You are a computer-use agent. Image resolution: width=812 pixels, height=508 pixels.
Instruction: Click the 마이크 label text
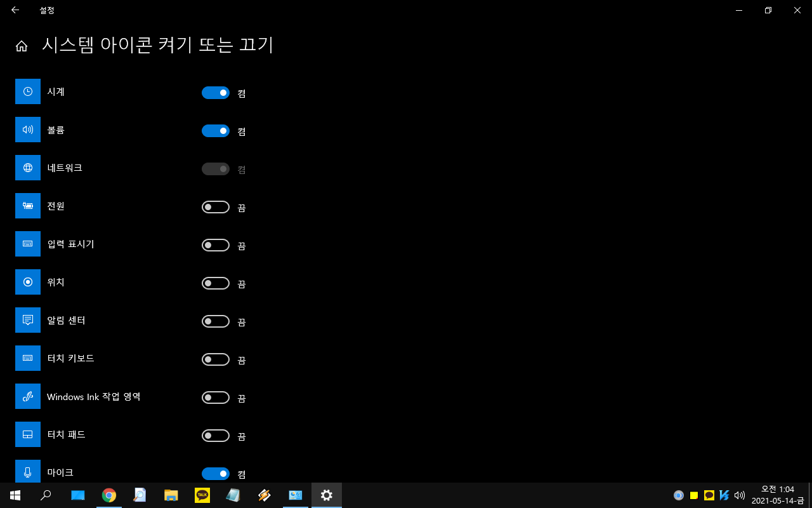pos(60,472)
